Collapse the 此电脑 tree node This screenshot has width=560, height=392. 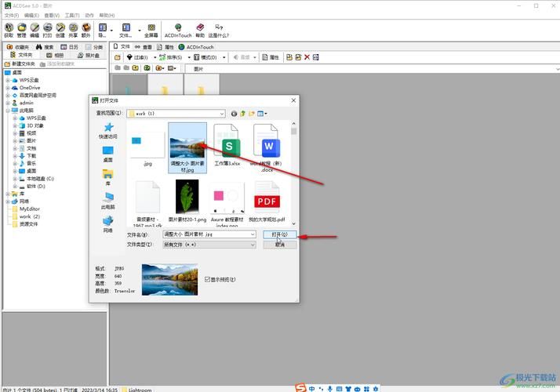click(8, 111)
